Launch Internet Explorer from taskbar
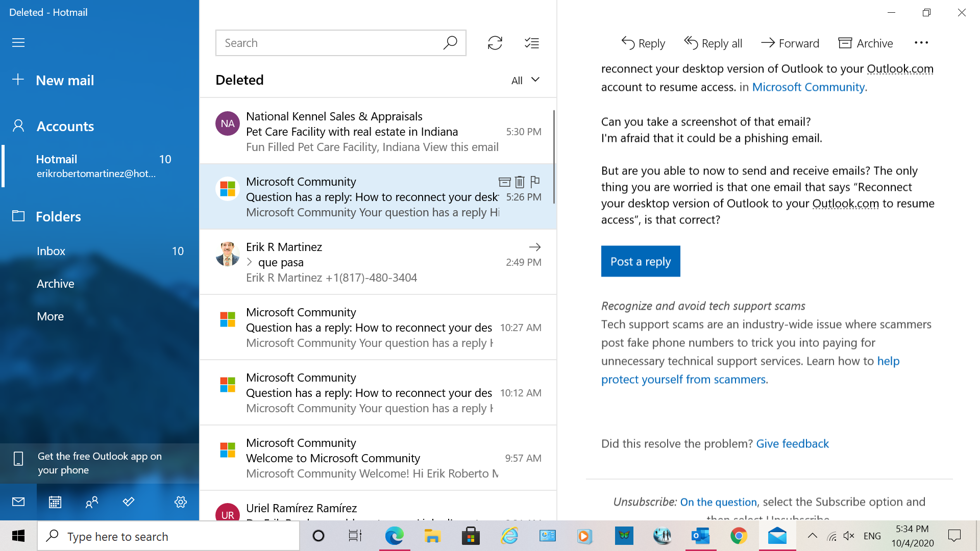The image size is (980, 551). (509, 536)
